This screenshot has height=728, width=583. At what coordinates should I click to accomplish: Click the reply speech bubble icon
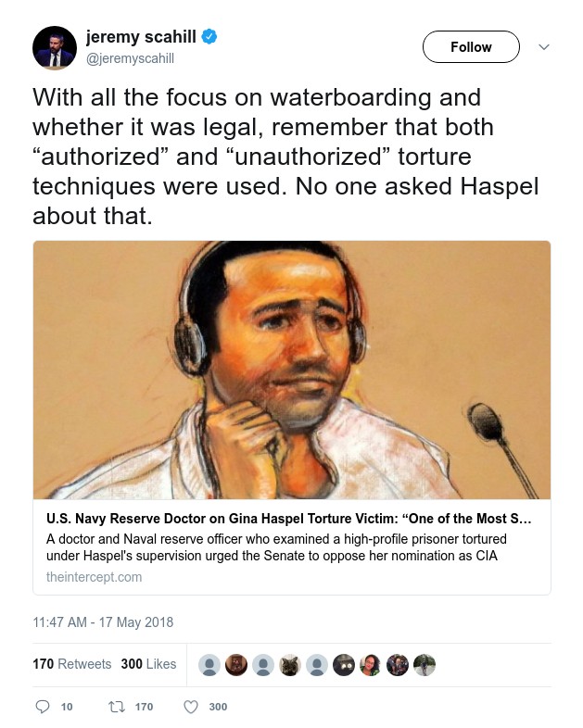point(43,707)
